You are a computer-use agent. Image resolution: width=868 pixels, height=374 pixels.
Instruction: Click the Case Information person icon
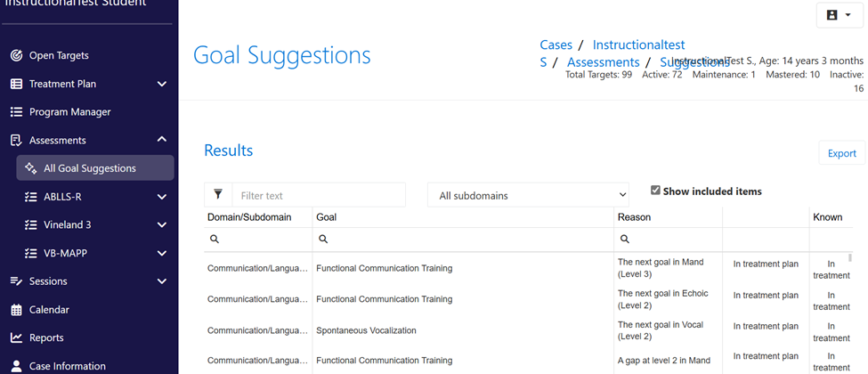pos(17,366)
